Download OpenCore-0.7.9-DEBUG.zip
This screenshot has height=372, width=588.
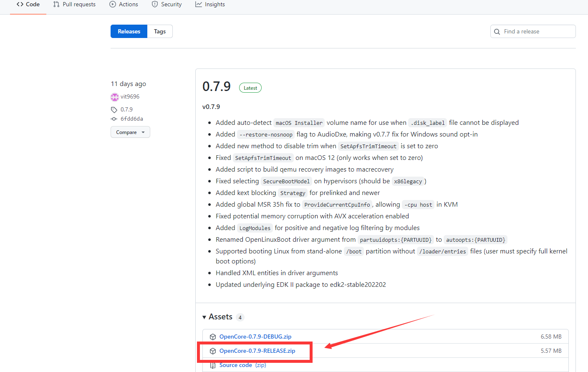click(255, 337)
